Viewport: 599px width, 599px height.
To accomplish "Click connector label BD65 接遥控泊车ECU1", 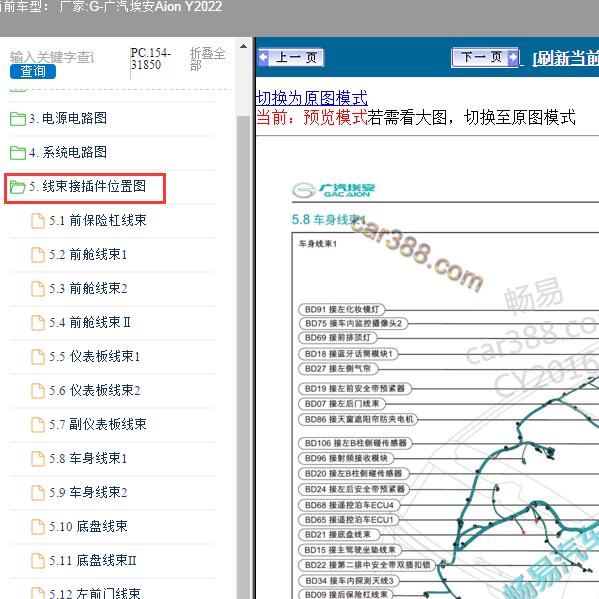I will coord(349,520).
